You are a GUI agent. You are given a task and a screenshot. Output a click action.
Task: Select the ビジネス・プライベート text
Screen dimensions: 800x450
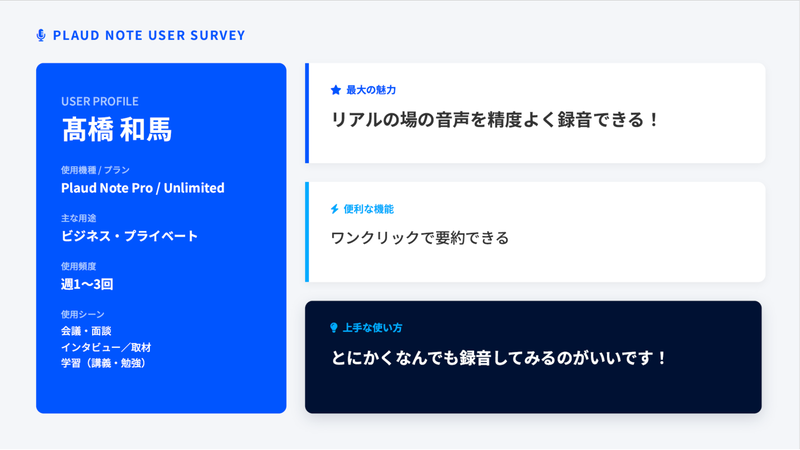130,236
